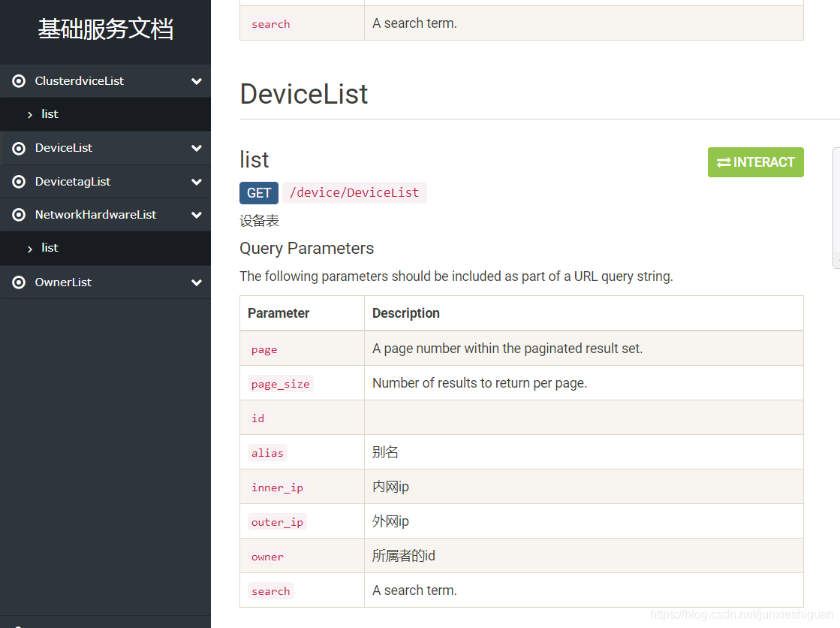Image resolution: width=840 pixels, height=628 pixels.
Task: Click the 内网ip description cell
Action: pos(584,487)
